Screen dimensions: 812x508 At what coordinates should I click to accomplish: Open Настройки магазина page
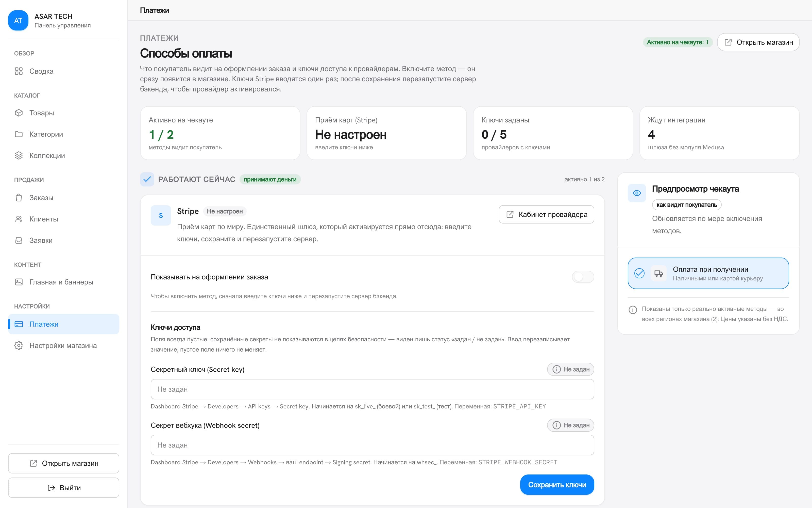point(63,345)
